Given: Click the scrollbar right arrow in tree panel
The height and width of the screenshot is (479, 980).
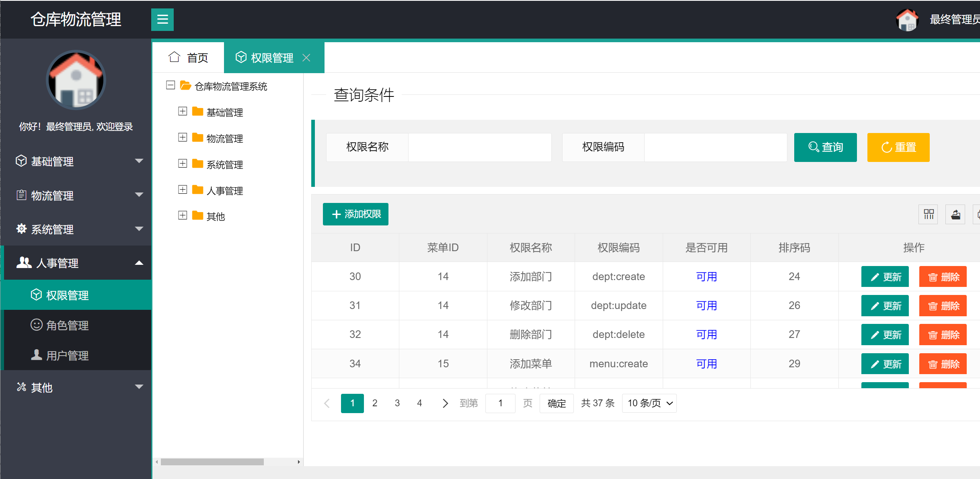Looking at the screenshot, I should [x=299, y=462].
